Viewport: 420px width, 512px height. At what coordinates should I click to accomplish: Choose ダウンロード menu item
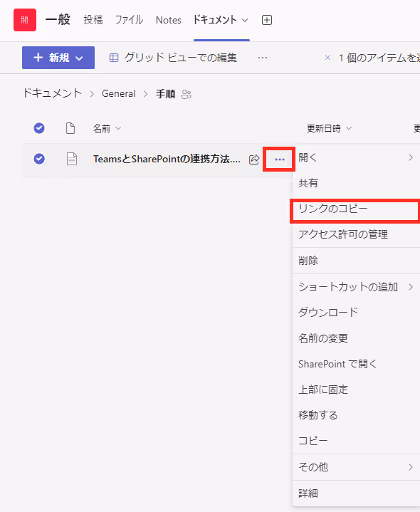coord(356,313)
